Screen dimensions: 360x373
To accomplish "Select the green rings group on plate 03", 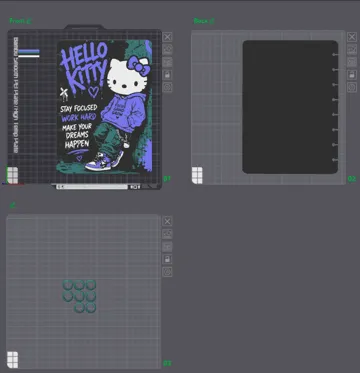I will 79,296.
